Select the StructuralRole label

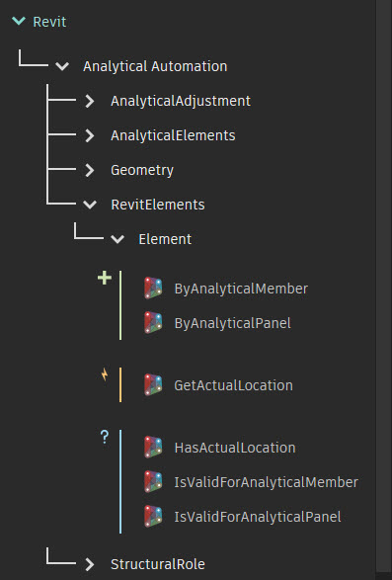pos(158,564)
